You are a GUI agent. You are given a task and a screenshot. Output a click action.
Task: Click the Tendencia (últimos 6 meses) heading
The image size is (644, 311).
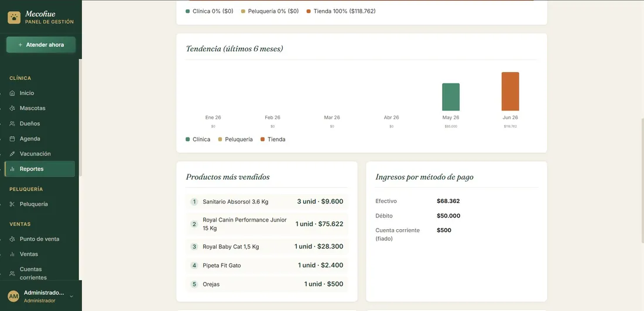coord(235,49)
